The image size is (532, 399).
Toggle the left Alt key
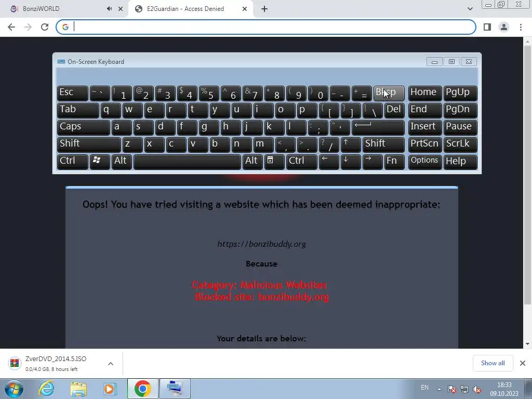point(122,162)
